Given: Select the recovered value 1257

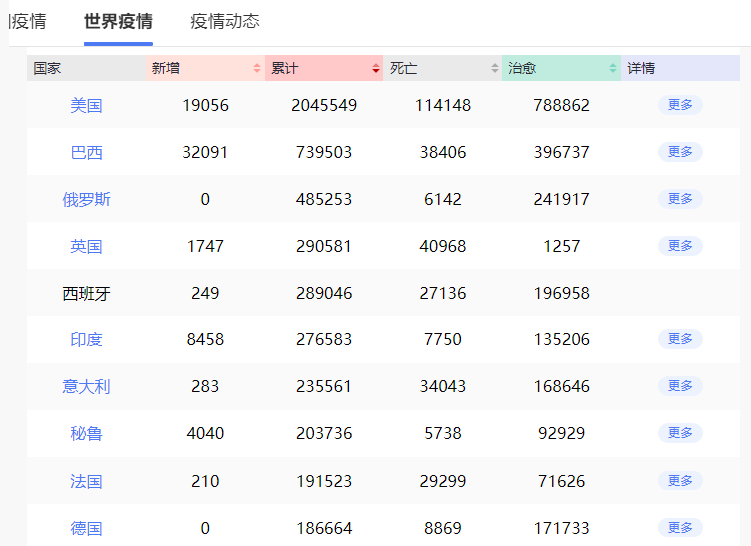Looking at the screenshot, I should coord(561,246).
